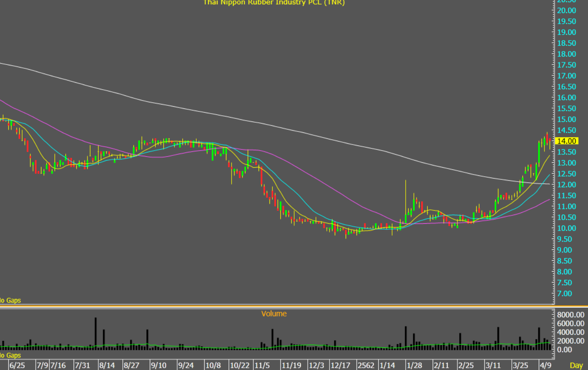The image size is (588, 370).
Task: Select the yellow 14.00 current price tag
Action: 567,141
